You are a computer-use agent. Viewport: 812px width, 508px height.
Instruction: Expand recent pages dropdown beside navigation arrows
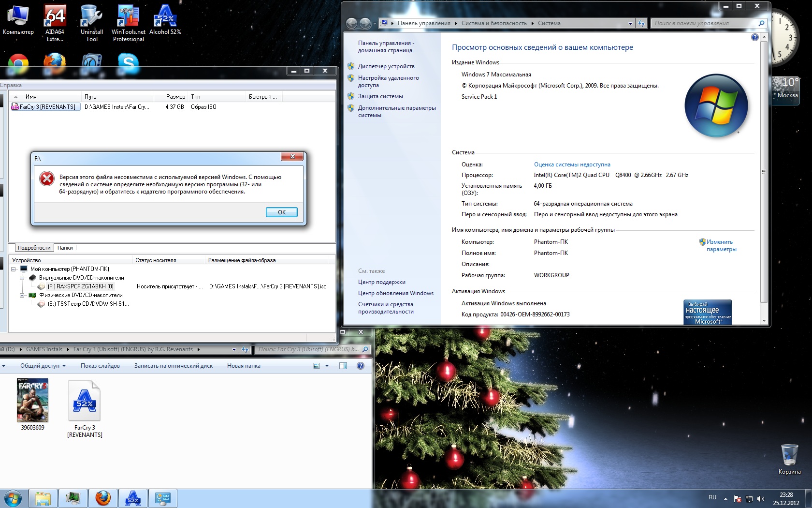(375, 23)
